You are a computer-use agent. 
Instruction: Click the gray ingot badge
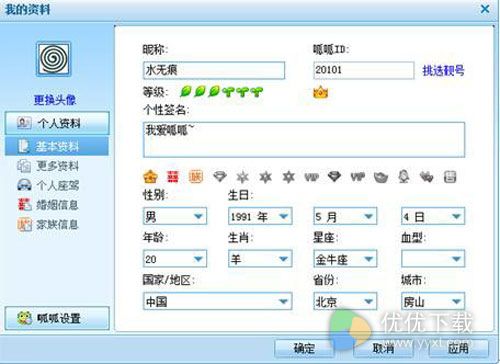coord(381,177)
